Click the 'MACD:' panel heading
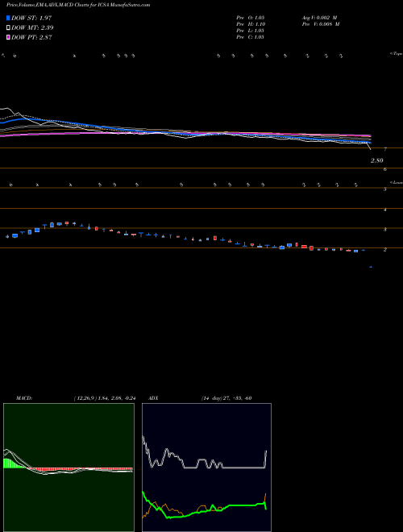Viewport: 403px width, 532px height. pyautogui.click(x=24, y=398)
